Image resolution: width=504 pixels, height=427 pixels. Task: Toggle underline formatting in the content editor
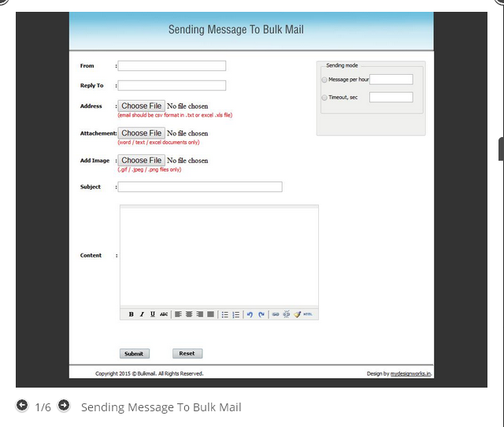(x=153, y=314)
